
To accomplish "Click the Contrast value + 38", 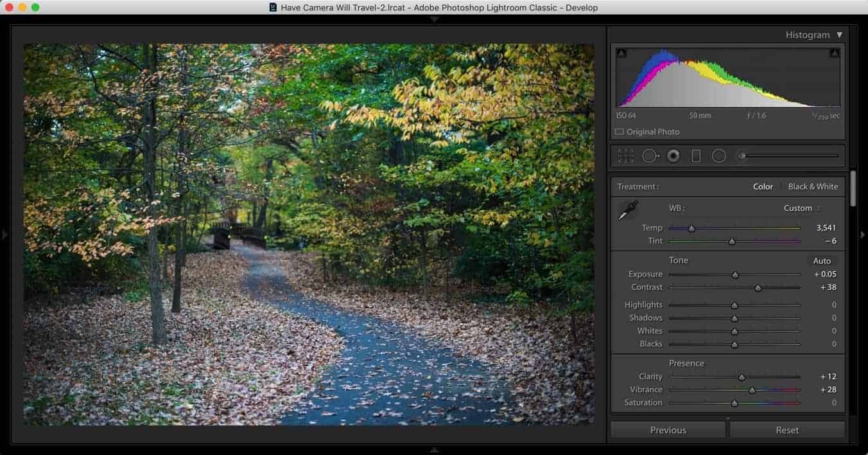I will click(828, 287).
